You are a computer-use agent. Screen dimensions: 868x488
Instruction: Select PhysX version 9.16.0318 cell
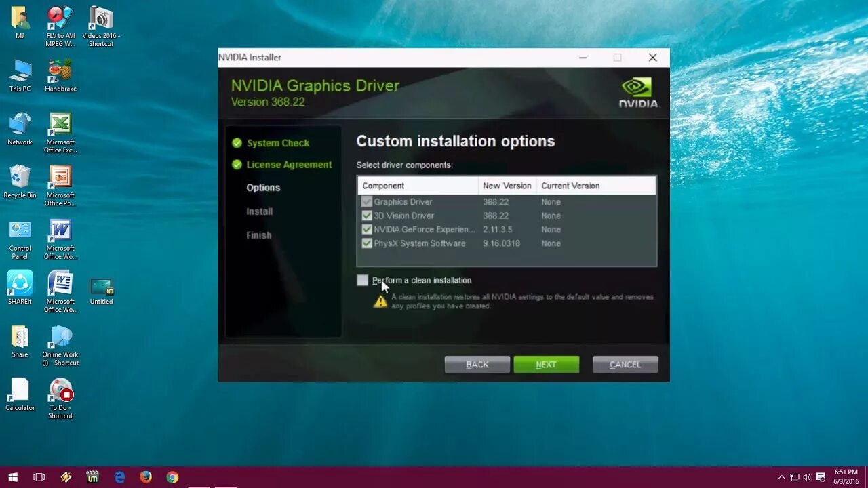click(501, 243)
